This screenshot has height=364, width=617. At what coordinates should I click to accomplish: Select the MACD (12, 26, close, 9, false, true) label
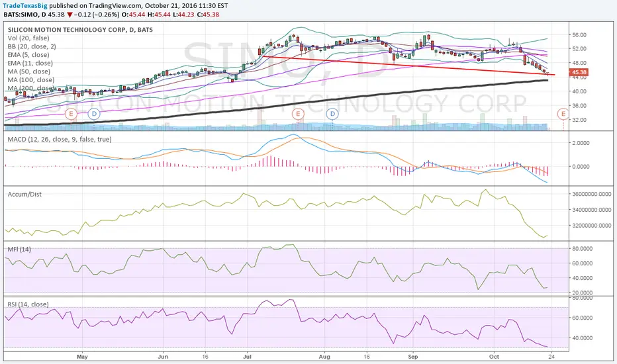pos(60,139)
